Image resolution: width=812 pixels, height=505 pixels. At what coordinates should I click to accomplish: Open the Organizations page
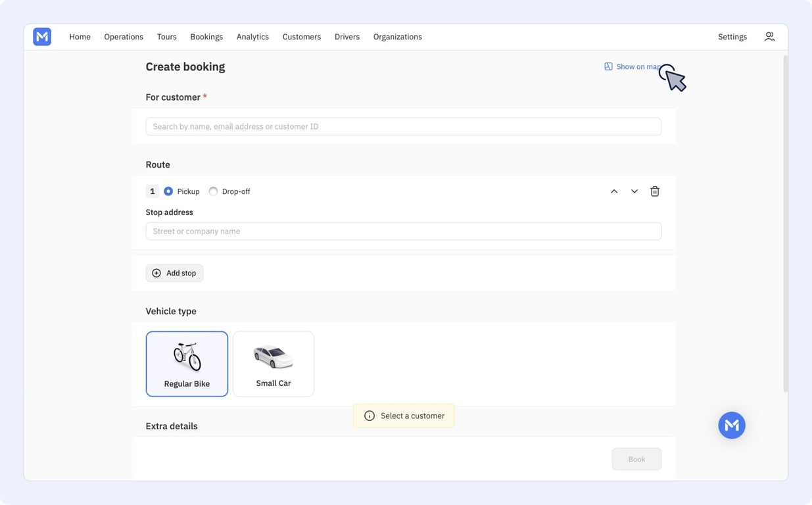[398, 37]
